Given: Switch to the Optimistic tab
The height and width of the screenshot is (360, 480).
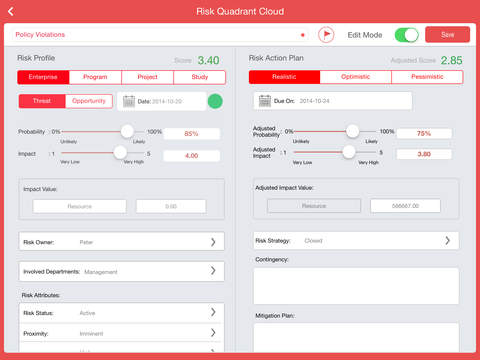Looking at the screenshot, I should click(356, 77).
